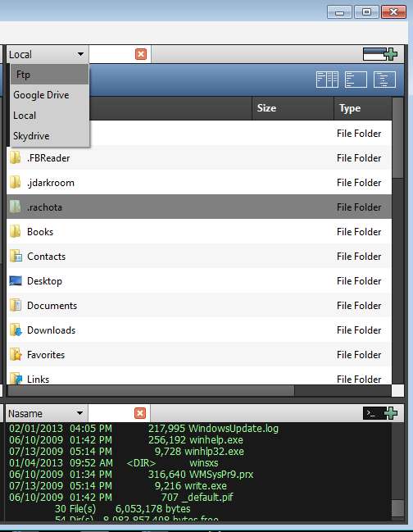Select the Desktop folder
413x532 pixels.
tap(199, 281)
